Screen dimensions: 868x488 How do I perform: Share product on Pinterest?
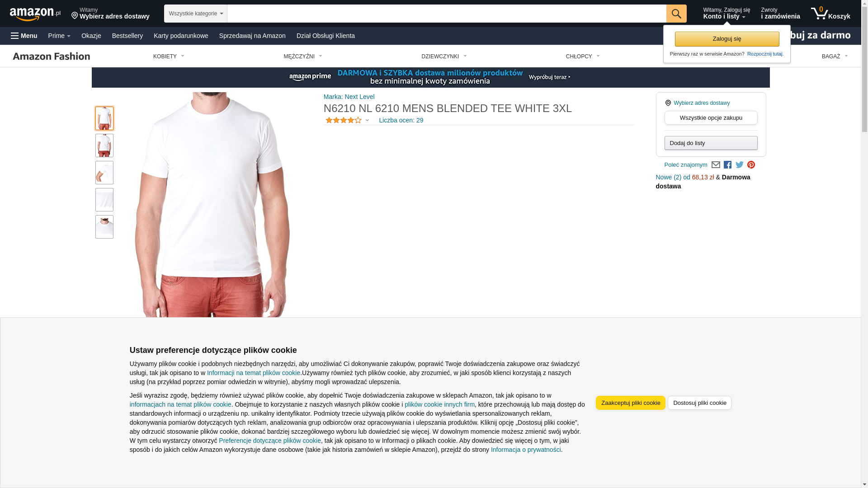click(751, 165)
